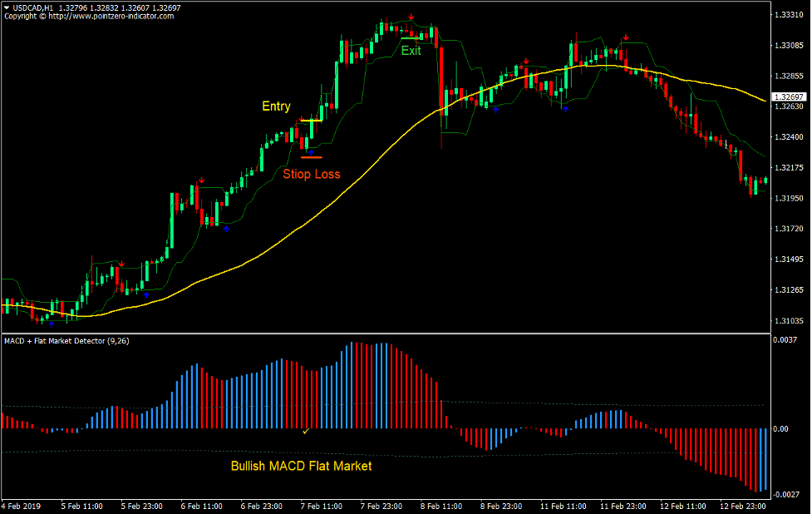Toggle the yellow Entry line marker
Viewport: 812px width, 514px height.
[312, 119]
